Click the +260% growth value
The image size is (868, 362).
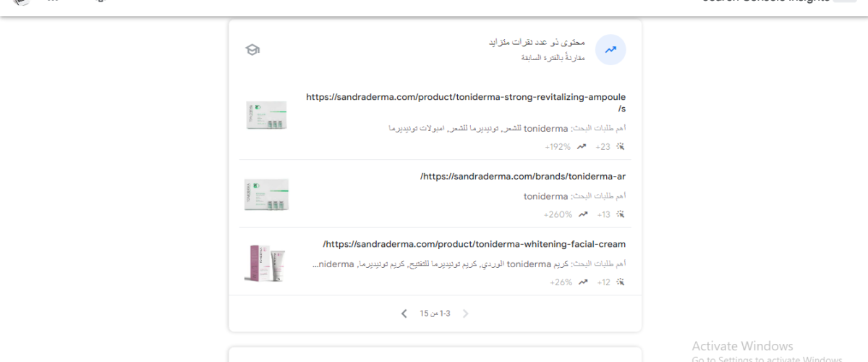click(558, 214)
